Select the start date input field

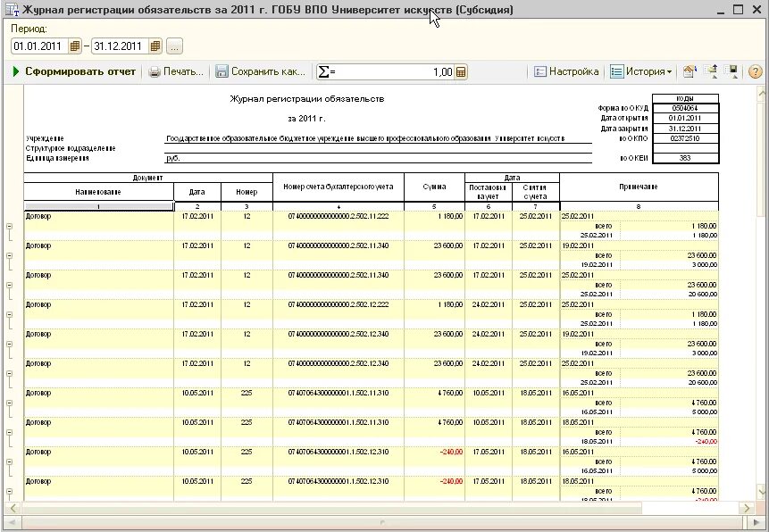[40, 46]
